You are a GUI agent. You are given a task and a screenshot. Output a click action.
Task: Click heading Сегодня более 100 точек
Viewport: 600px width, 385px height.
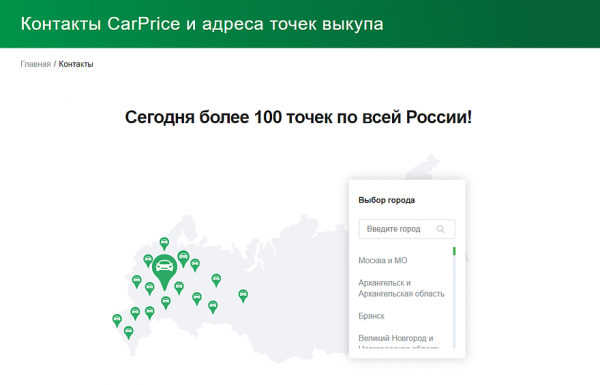298,117
